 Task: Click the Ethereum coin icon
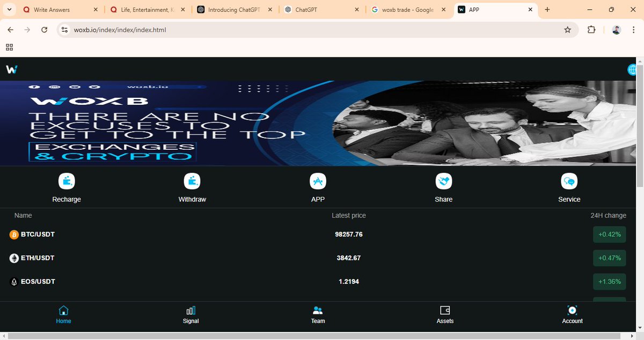(14, 258)
